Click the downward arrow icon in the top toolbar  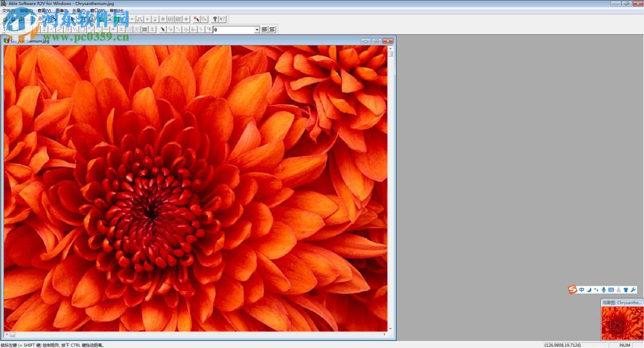click(155, 19)
